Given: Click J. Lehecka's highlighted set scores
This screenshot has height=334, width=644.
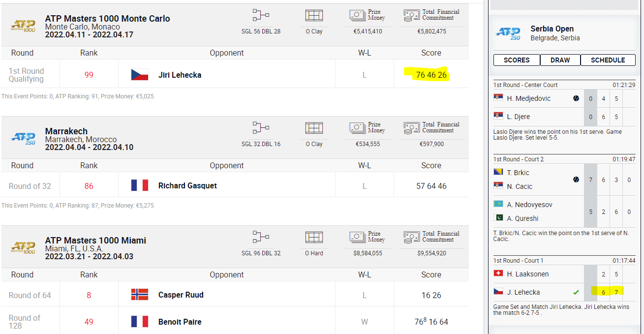Looking at the screenshot, I should tap(609, 292).
